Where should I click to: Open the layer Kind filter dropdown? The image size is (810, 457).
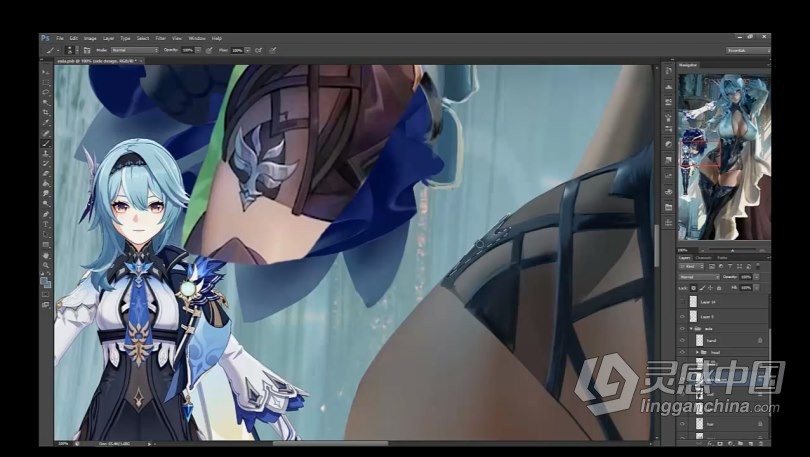[x=692, y=266]
